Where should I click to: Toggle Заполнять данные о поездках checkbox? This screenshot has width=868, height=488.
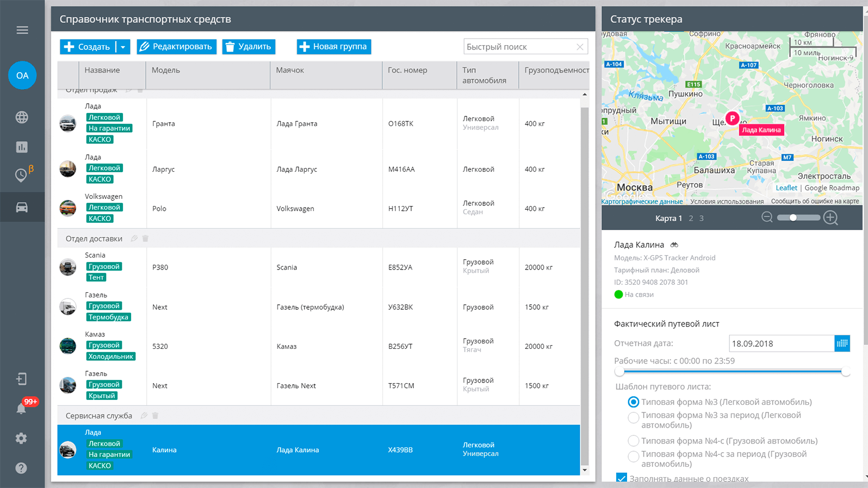coord(622,478)
